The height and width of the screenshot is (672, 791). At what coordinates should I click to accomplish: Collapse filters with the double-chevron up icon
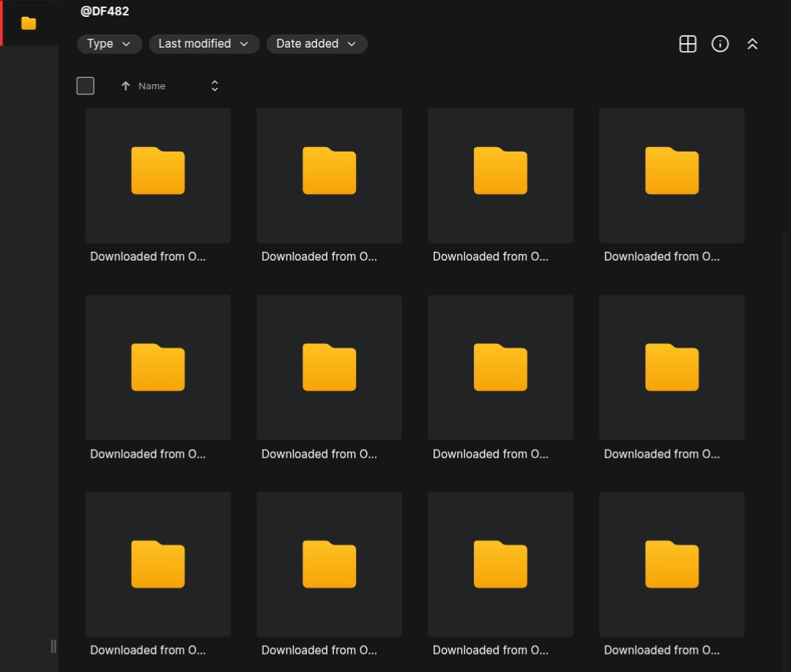tap(752, 44)
